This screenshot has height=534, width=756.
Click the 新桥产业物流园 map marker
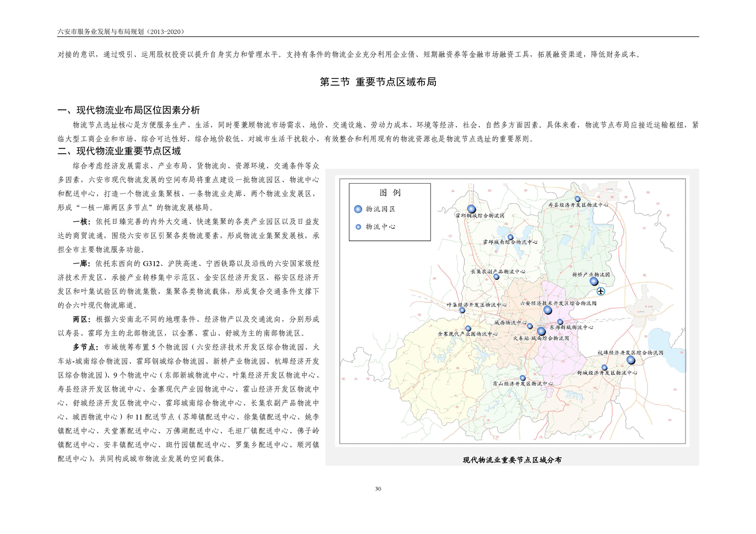[x=594, y=281]
